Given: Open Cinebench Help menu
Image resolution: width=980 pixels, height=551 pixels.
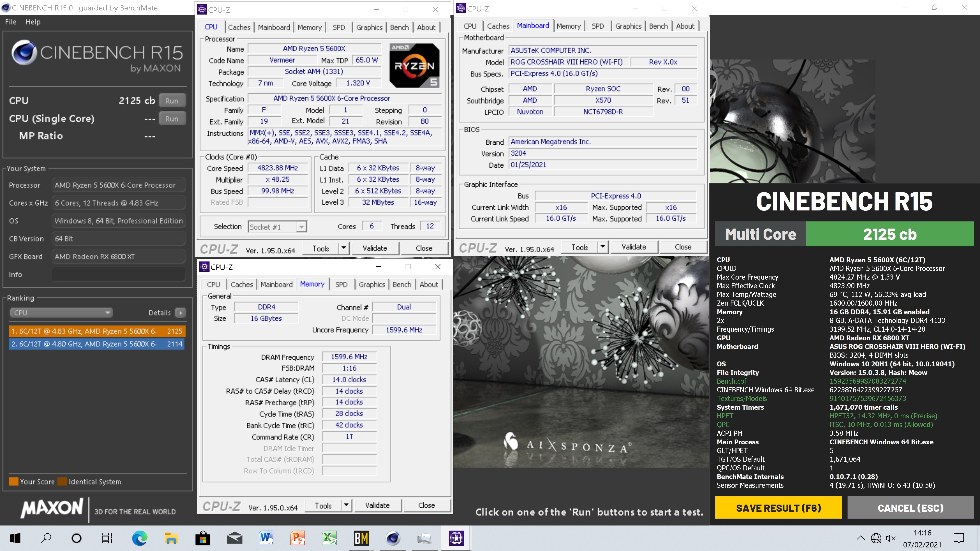Looking at the screenshot, I should point(33,22).
